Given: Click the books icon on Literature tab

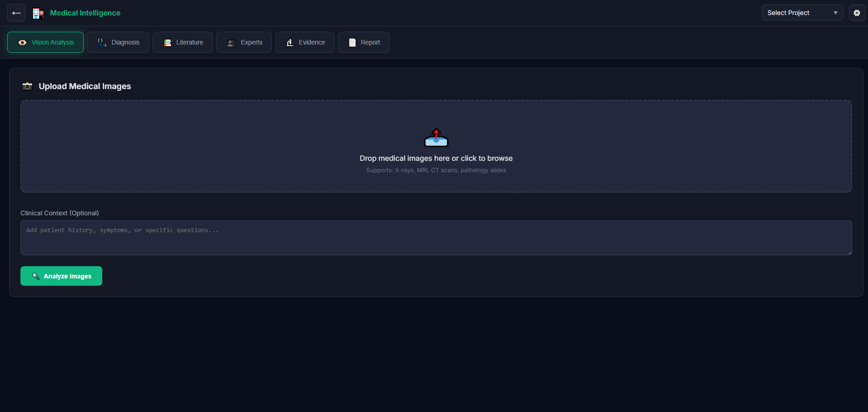Looking at the screenshot, I should point(168,43).
